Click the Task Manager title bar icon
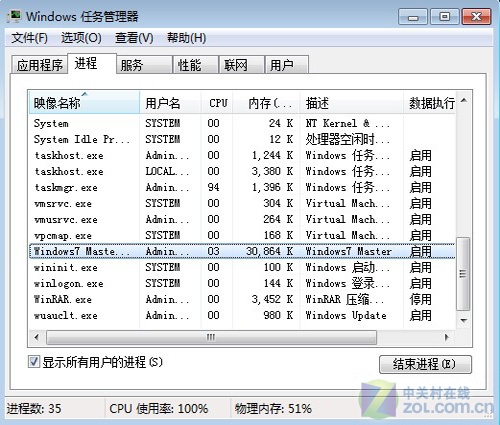 (14, 16)
